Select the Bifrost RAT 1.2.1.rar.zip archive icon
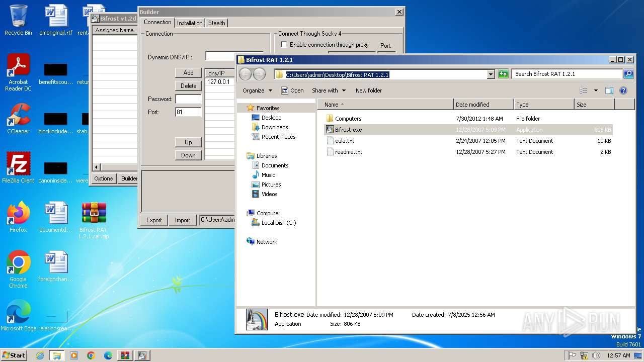The width and height of the screenshot is (644, 362). click(94, 220)
